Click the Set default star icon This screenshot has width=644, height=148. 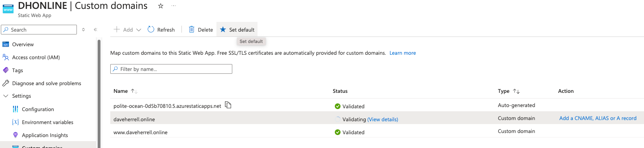pos(223,29)
